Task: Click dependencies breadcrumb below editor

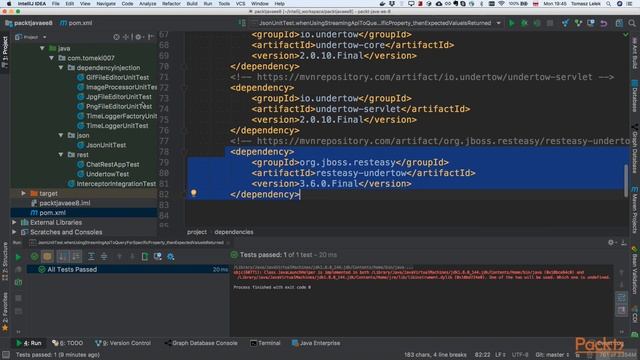Action: 234,232
